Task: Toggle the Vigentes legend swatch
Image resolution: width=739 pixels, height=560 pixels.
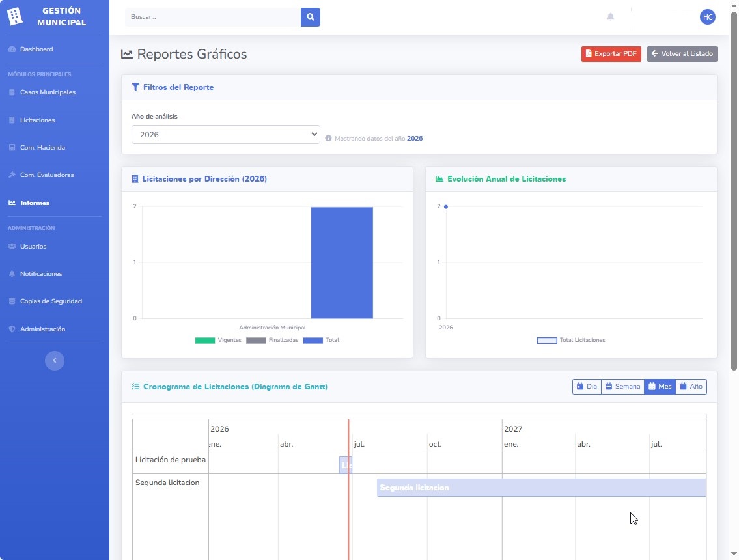Action: (204, 341)
